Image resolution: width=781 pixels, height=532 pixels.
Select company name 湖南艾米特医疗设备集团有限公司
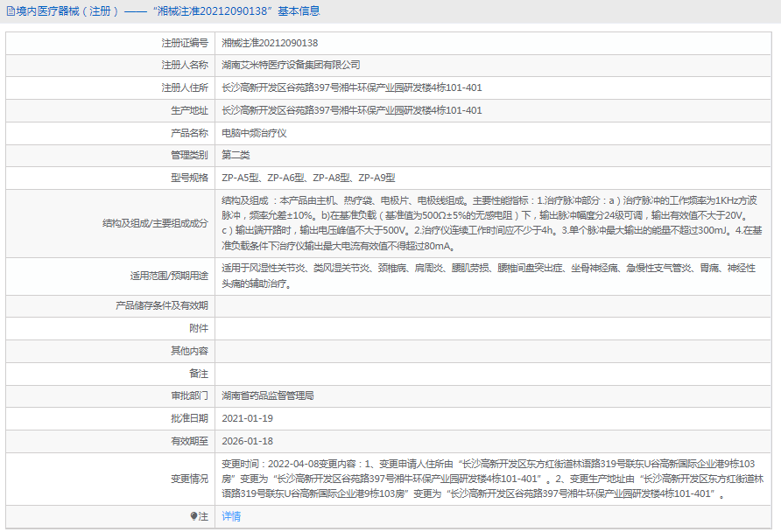(x=291, y=66)
